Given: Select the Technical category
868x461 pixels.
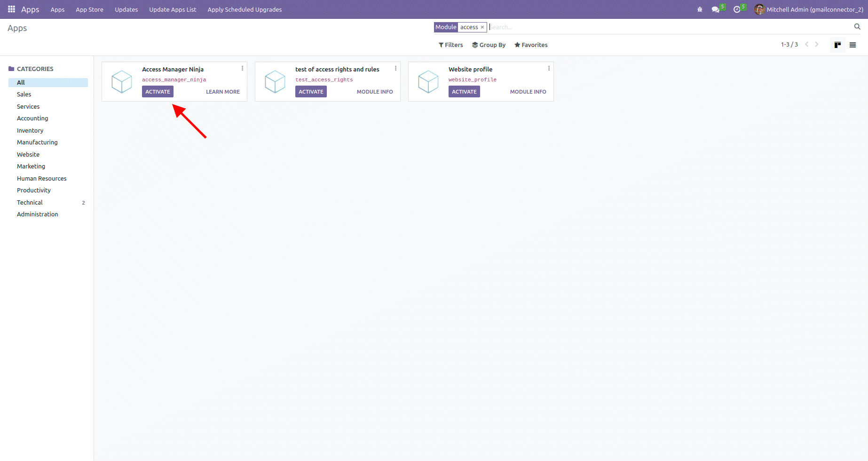Looking at the screenshot, I should tap(30, 202).
